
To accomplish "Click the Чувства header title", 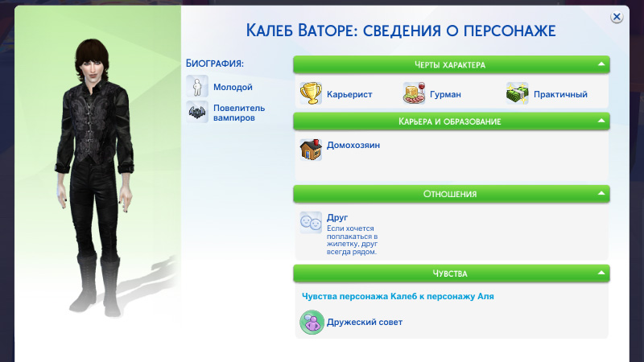I will (450, 274).
